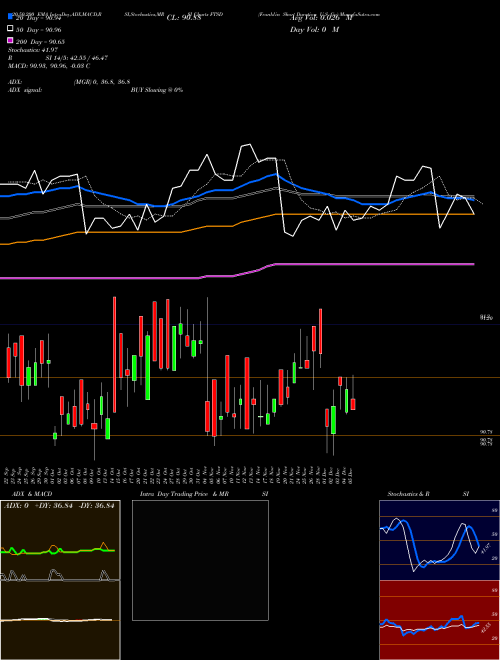This screenshot has height=660, width=500.
Task: Click the 'MACD: 90.93, 90.96, -0.03 C' line
Action: coord(49,66)
